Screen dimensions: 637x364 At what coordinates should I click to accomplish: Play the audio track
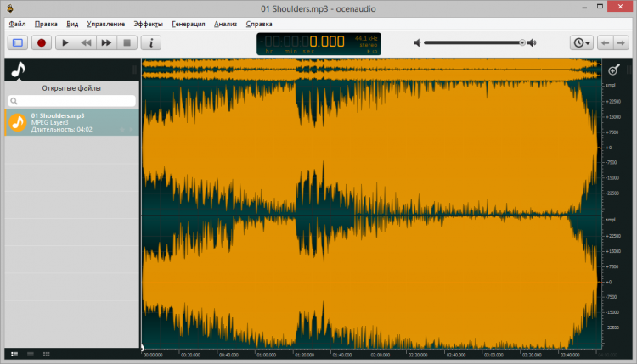tap(65, 42)
